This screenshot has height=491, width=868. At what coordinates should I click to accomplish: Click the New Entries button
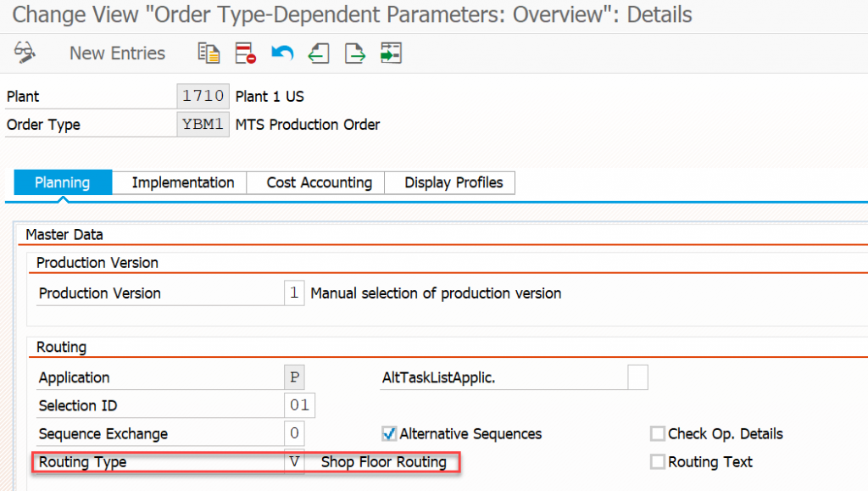[x=117, y=53]
